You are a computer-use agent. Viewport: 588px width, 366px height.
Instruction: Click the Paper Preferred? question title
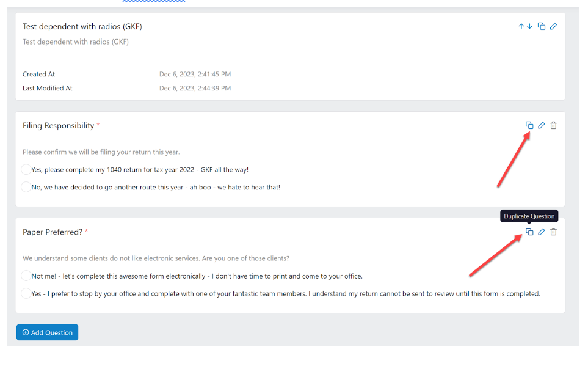(x=53, y=232)
